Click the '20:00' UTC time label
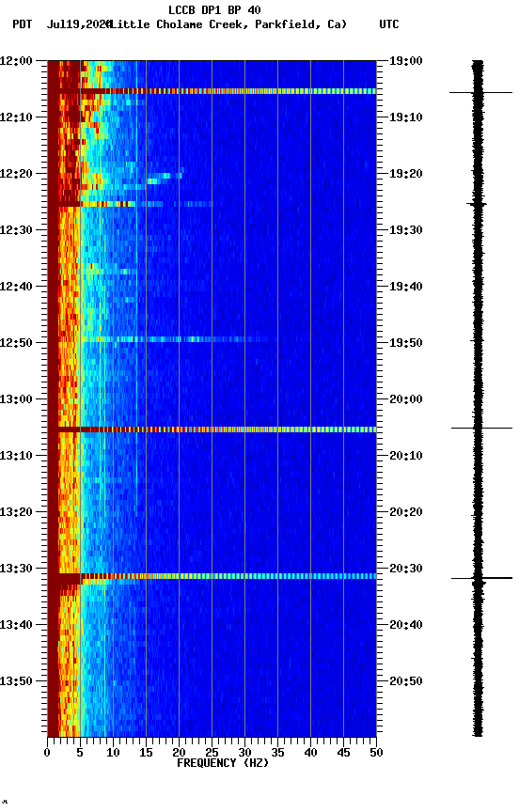Screen dimensions: 519x812 click(406, 399)
